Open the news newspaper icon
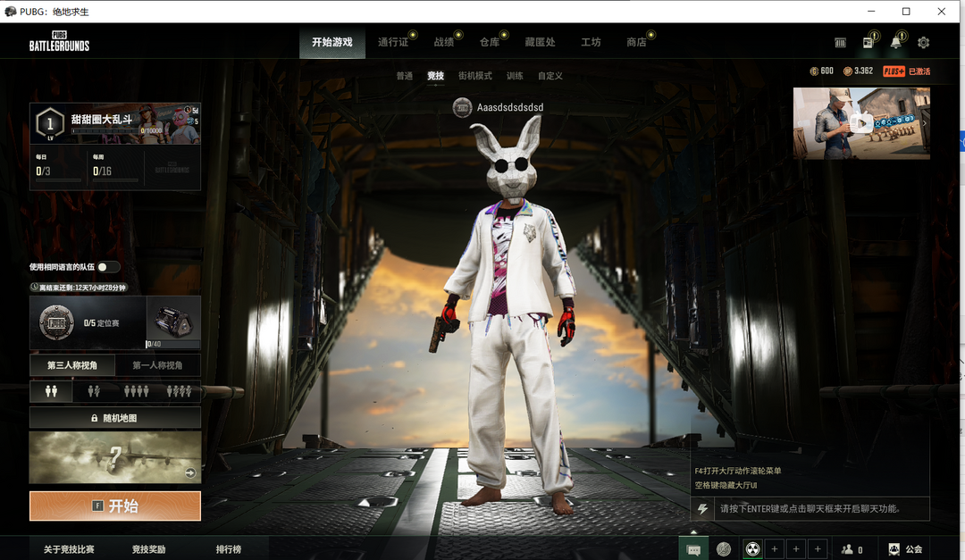The height and width of the screenshot is (560, 965). [x=868, y=43]
